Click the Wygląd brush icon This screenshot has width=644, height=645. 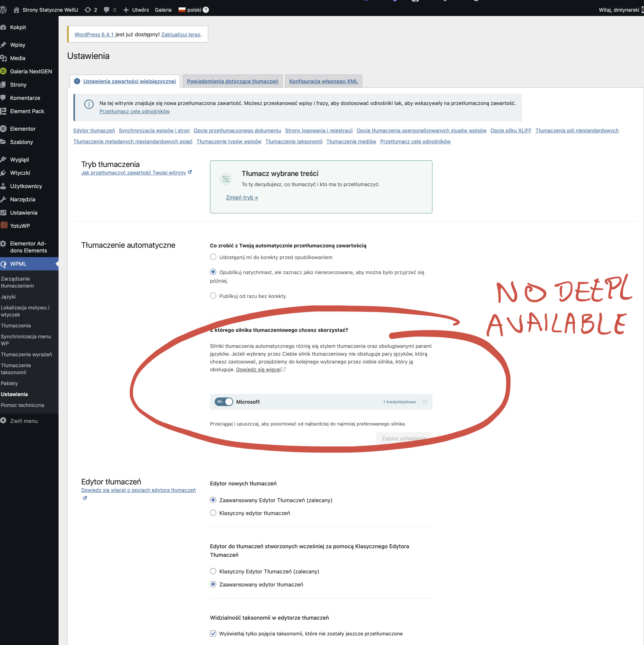[x=3, y=159]
